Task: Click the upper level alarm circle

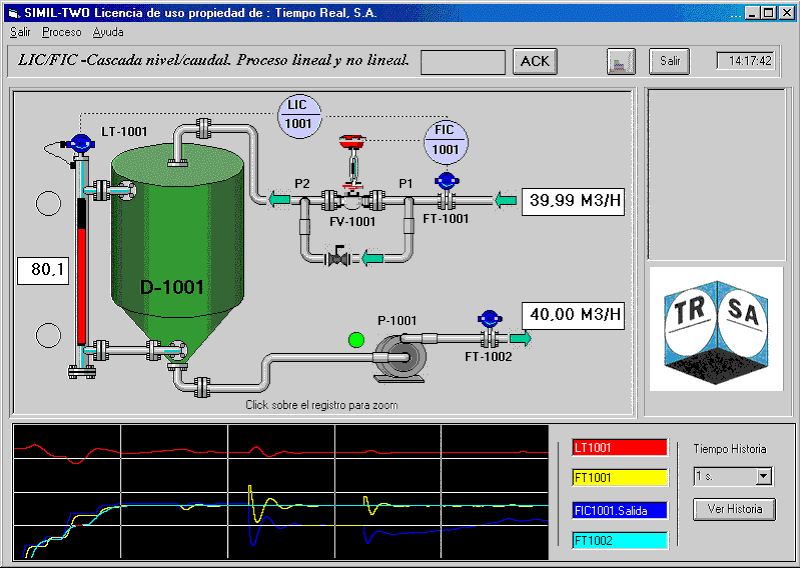Action: tap(48, 203)
